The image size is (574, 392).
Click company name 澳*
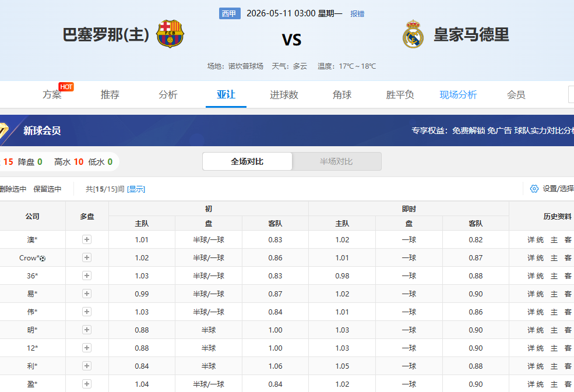32,240
